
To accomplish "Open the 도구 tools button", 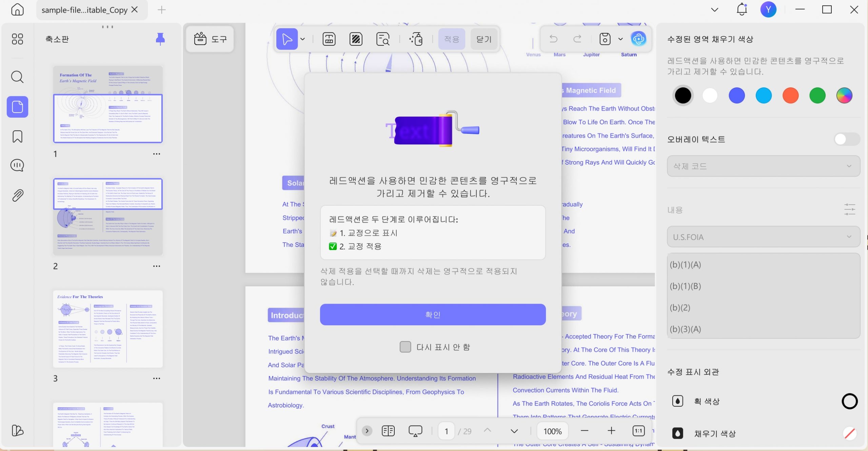I will point(210,39).
